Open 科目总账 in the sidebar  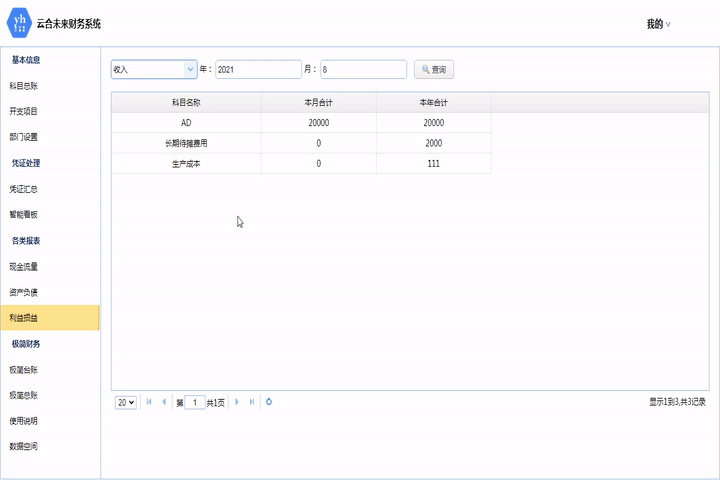point(24,86)
